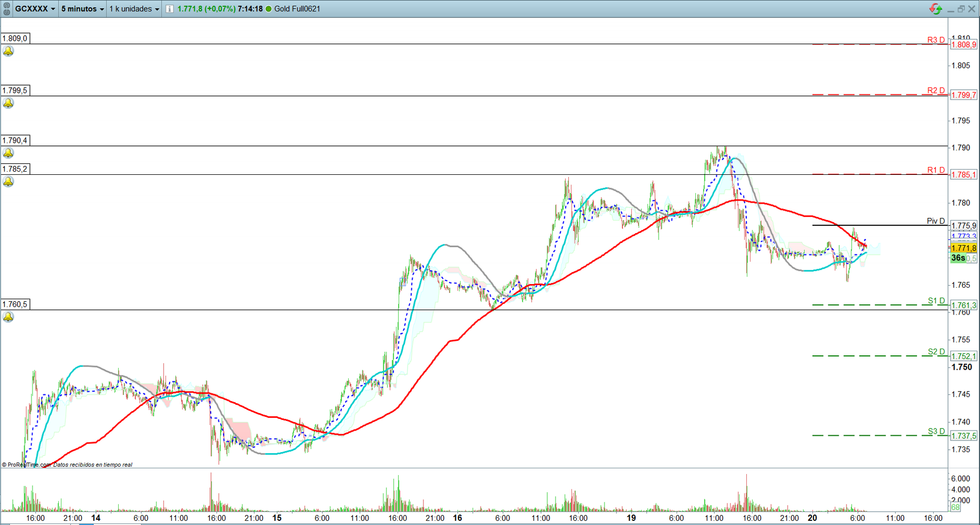Click the chart link chain icon
Image resolution: width=980 pixels, height=525 pixels.
(x=7, y=9)
